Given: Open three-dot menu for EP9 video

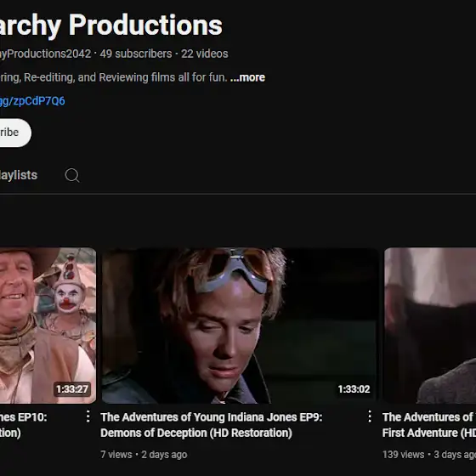Looking at the screenshot, I should pos(370,416).
